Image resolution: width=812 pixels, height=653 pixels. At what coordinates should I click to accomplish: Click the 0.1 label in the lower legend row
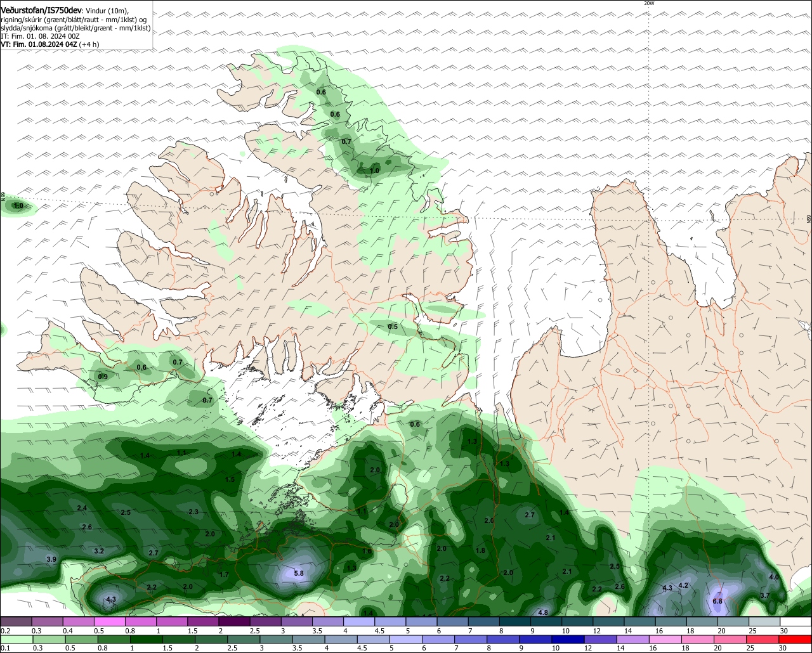coord(5,648)
